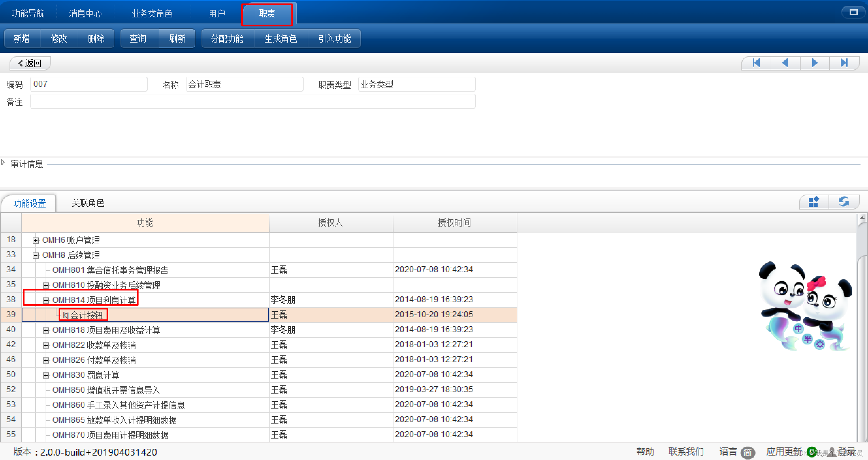Click the 分配功能 button

point(227,39)
